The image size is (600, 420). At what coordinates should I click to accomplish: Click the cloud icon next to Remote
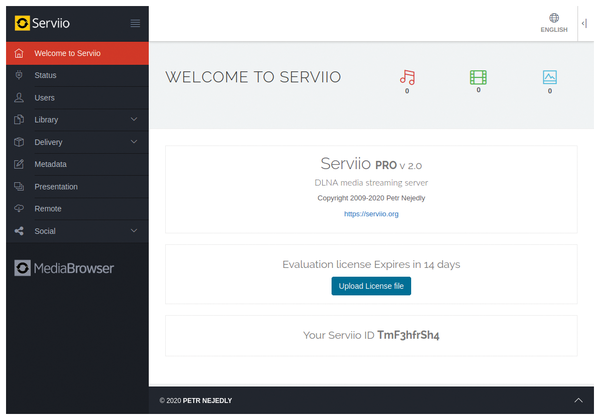[19, 208]
